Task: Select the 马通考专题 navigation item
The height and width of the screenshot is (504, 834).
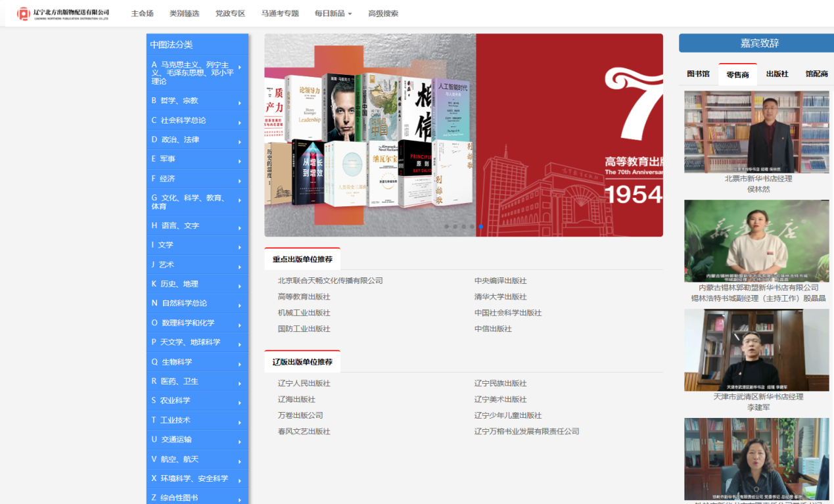Action: click(x=280, y=13)
